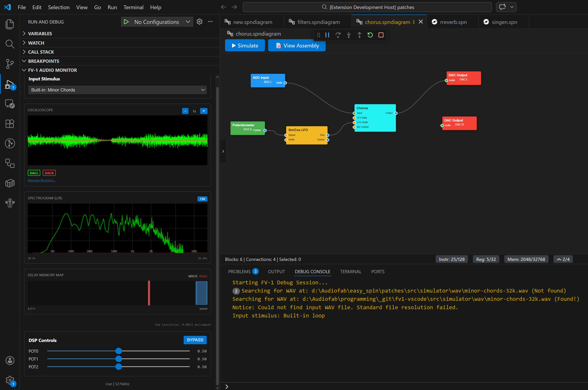Start debugging with the green play icon
The height and width of the screenshot is (390, 588).
(126, 22)
